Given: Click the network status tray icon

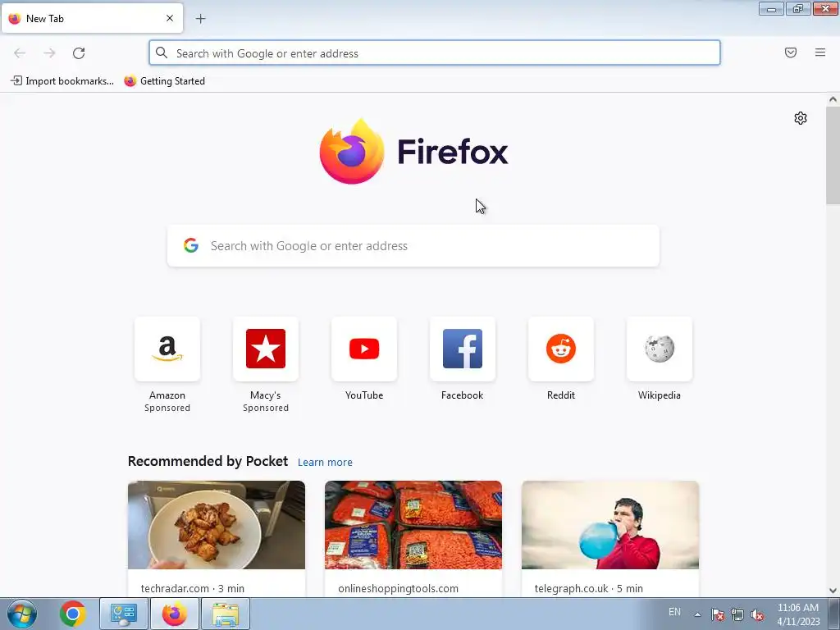Looking at the screenshot, I should tap(737, 614).
